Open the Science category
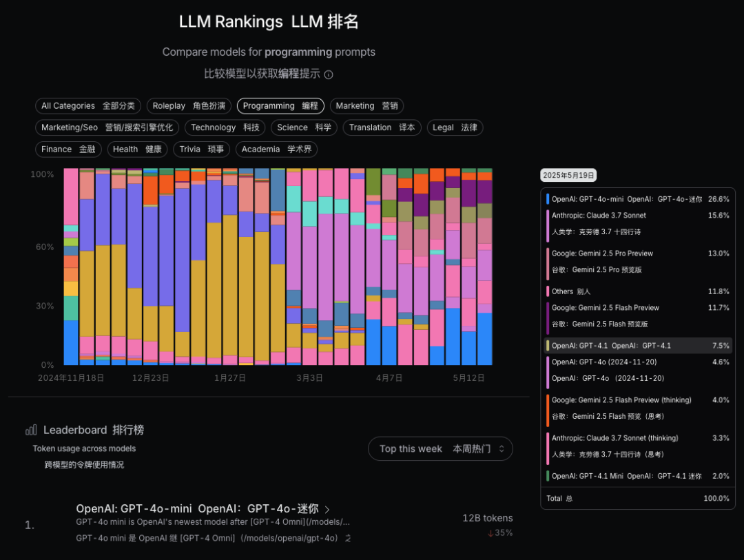The height and width of the screenshot is (560, 744). coord(304,127)
